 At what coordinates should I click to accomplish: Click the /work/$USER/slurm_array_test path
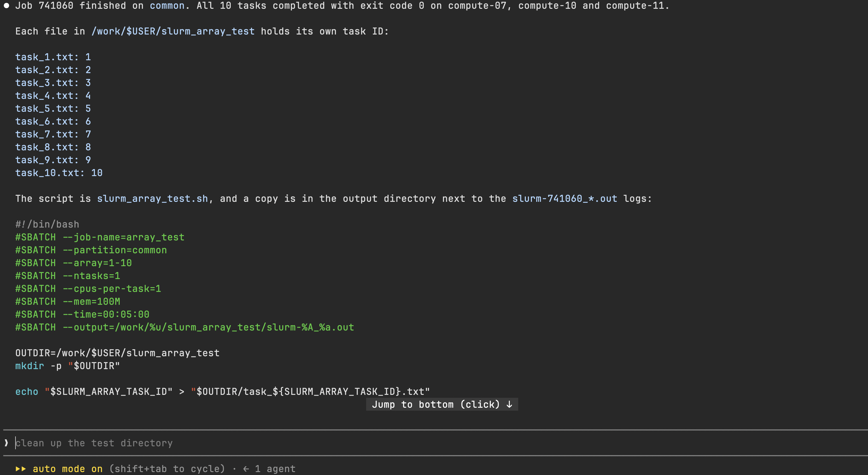pos(173,31)
